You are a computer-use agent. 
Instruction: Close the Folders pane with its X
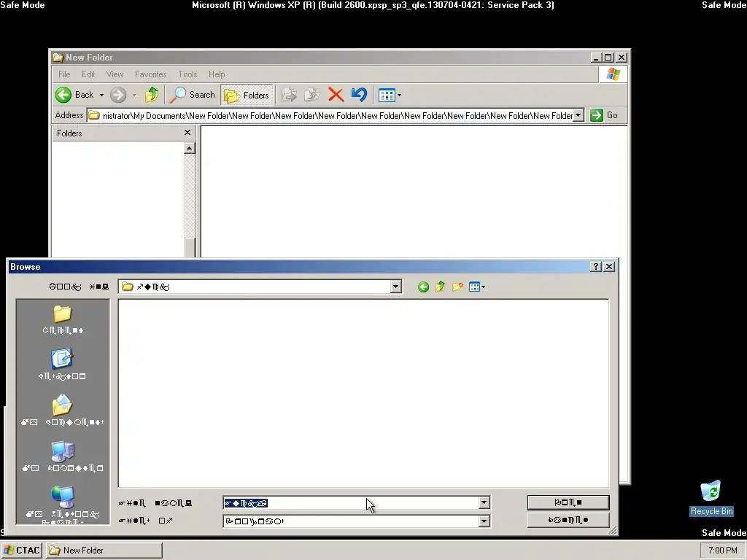click(x=187, y=133)
